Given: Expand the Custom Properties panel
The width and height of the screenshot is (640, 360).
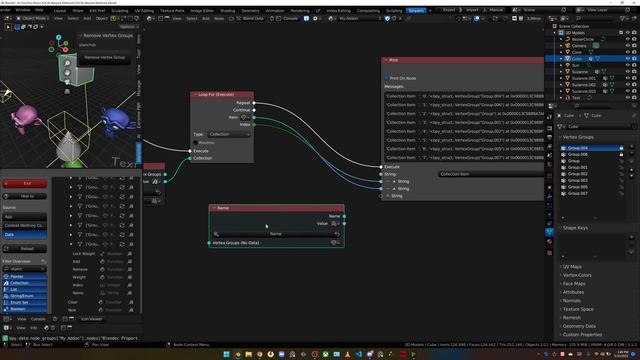Looking at the screenshot, I should point(582,335).
